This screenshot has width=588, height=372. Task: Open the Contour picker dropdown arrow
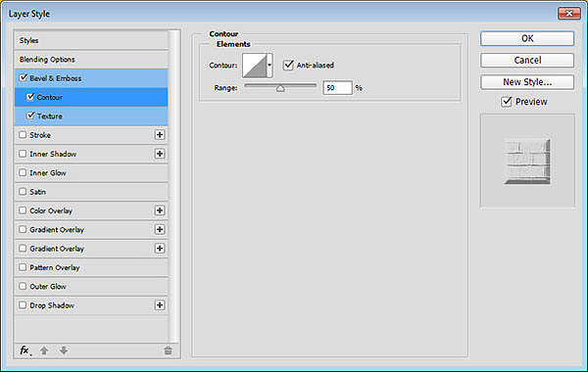point(269,66)
